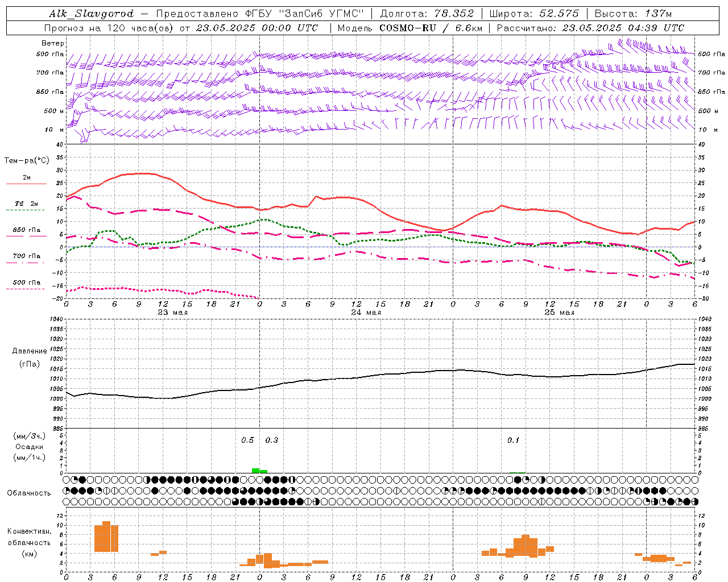
Task: Click the tallest orange convective cloud bar on 23 мая morning
Action: pyautogui.click(x=106, y=537)
